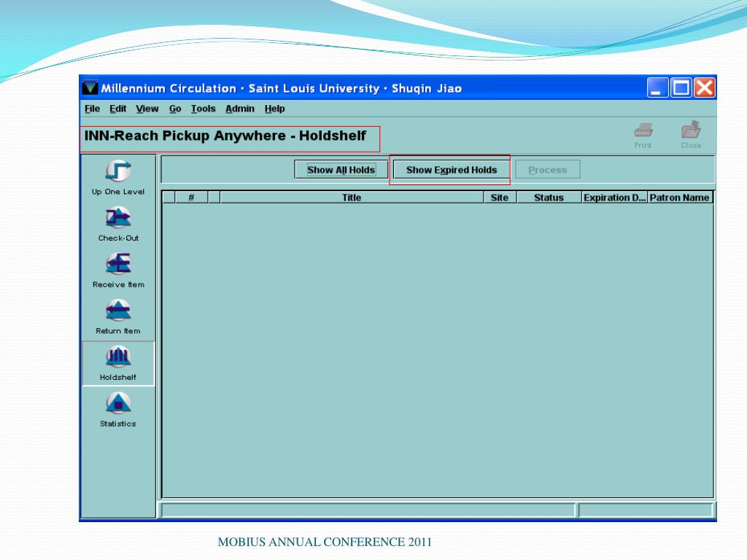Click the Process button
Viewport: 747px width, 560px height.
click(x=547, y=170)
